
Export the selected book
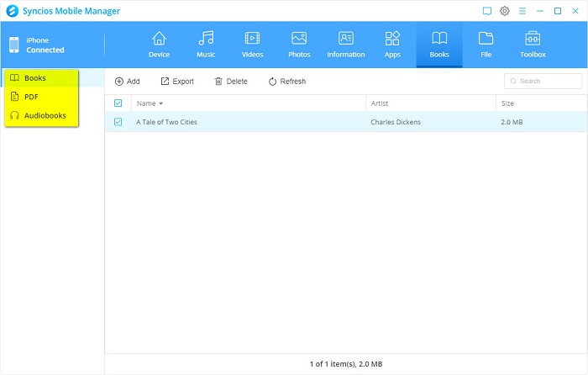[x=177, y=82]
